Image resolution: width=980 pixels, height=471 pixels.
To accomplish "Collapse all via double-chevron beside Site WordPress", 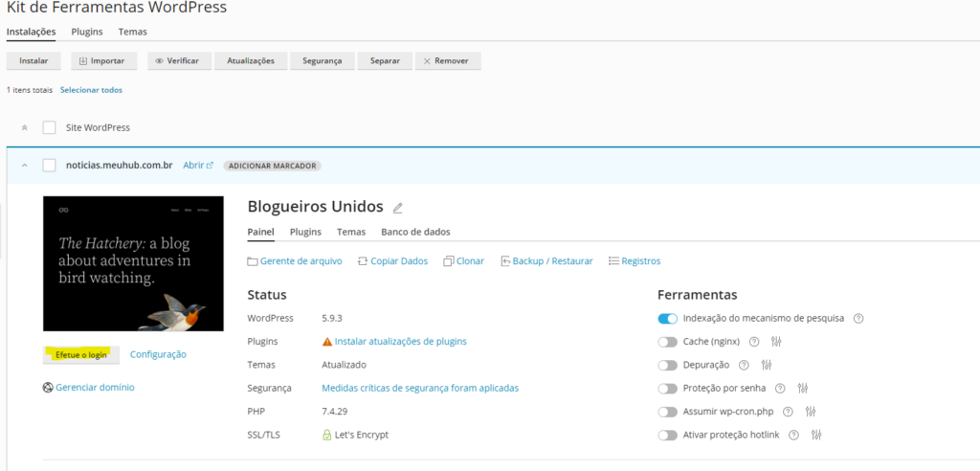I will pyautogui.click(x=24, y=127).
